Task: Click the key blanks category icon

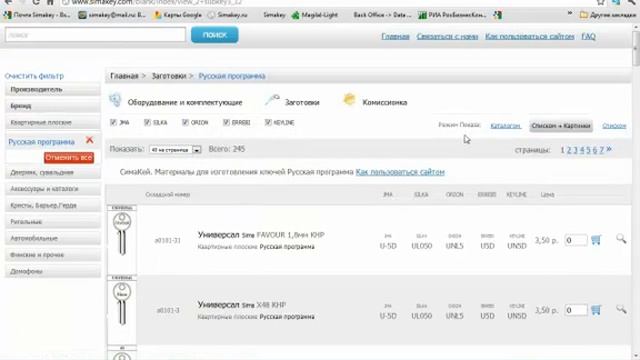Action: (x=272, y=100)
